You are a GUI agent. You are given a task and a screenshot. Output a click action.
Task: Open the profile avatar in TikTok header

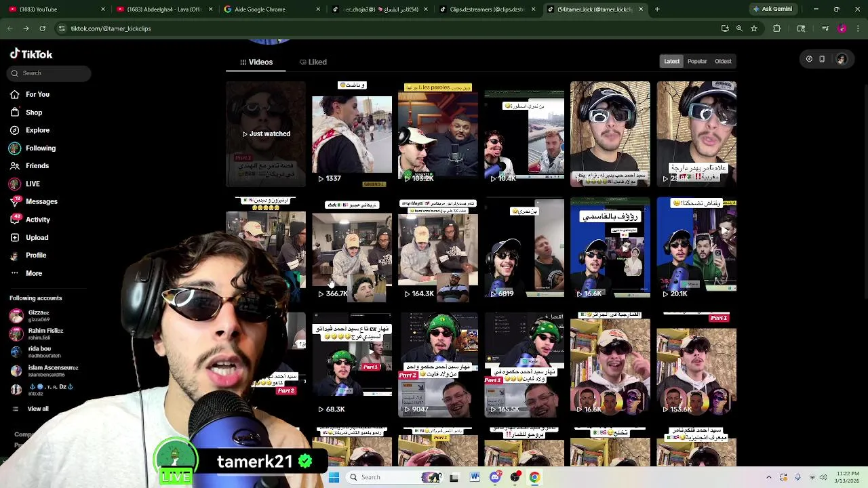(x=842, y=60)
